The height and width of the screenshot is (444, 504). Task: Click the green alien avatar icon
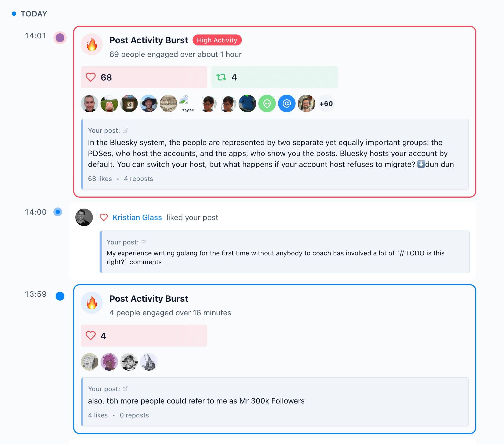pyautogui.click(x=267, y=104)
